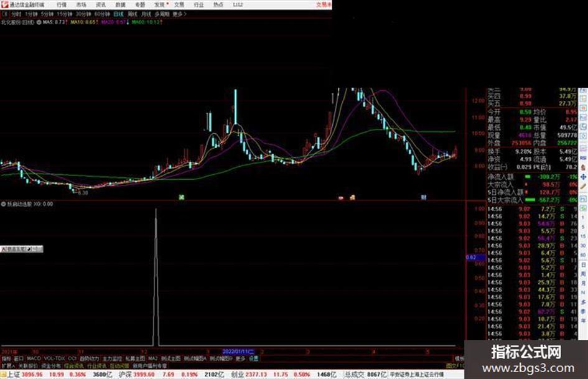Click the green marker icon under chart
588x379 pixels.
click(182, 197)
